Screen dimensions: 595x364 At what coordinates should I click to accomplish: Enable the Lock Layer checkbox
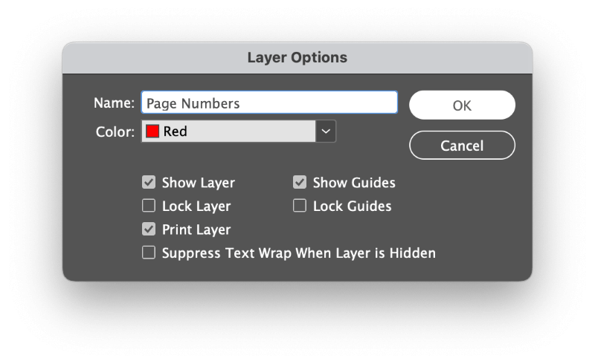tap(149, 206)
